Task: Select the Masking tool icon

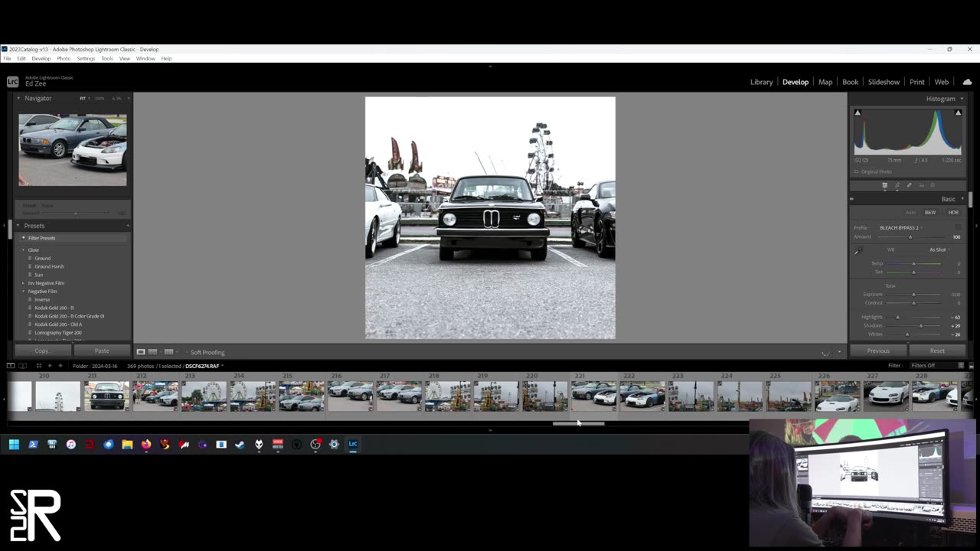Action: [x=933, y=185]
